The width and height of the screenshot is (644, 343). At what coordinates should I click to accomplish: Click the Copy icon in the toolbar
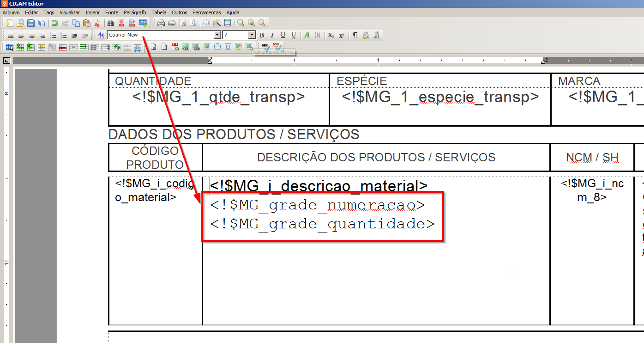76,23
